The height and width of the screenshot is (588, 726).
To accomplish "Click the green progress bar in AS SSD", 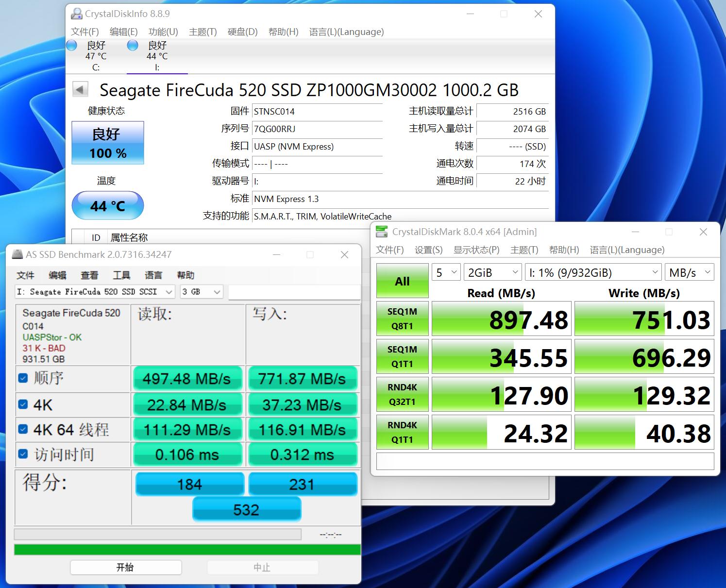I will pyautogui.click(x=186, y=550).
